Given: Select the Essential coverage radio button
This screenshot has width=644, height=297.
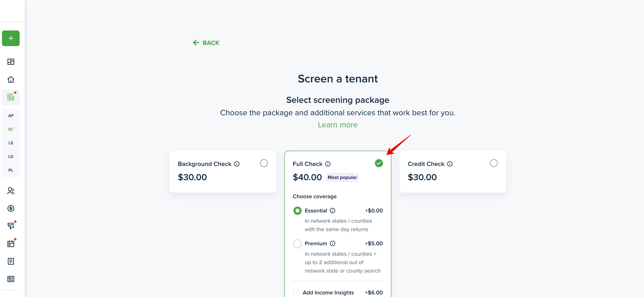Looking at the screenshot, I should (297, 211).
